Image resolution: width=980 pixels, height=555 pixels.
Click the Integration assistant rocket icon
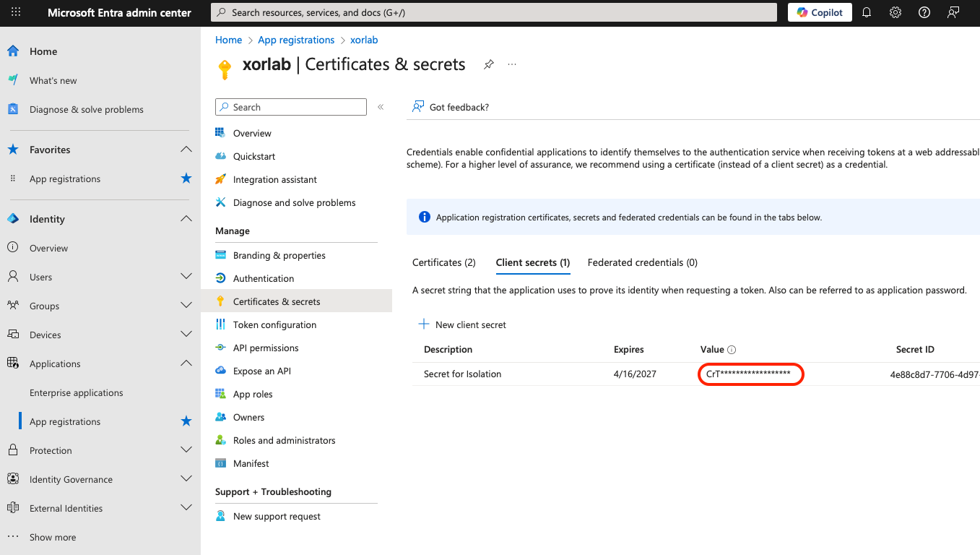221,179
